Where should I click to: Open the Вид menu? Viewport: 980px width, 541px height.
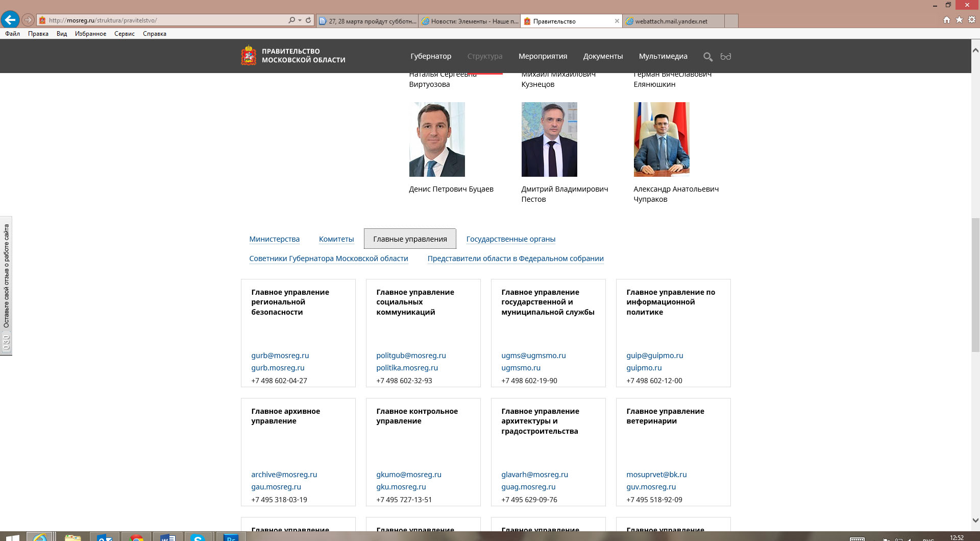[62, 34]
